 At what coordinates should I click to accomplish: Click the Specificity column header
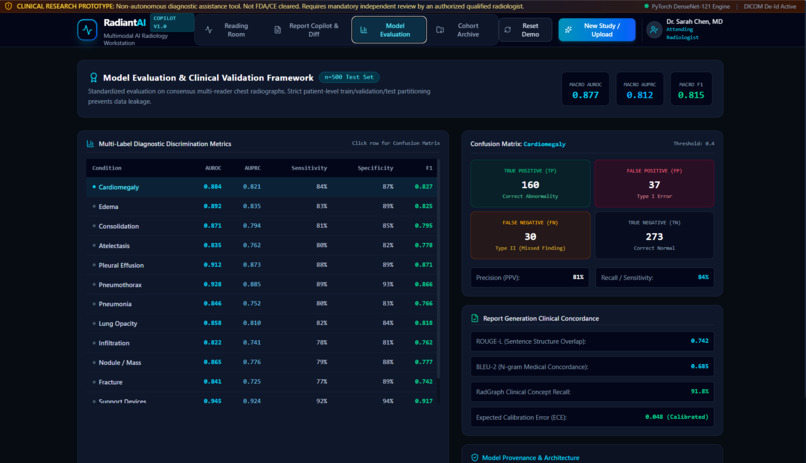click(375, 168)
